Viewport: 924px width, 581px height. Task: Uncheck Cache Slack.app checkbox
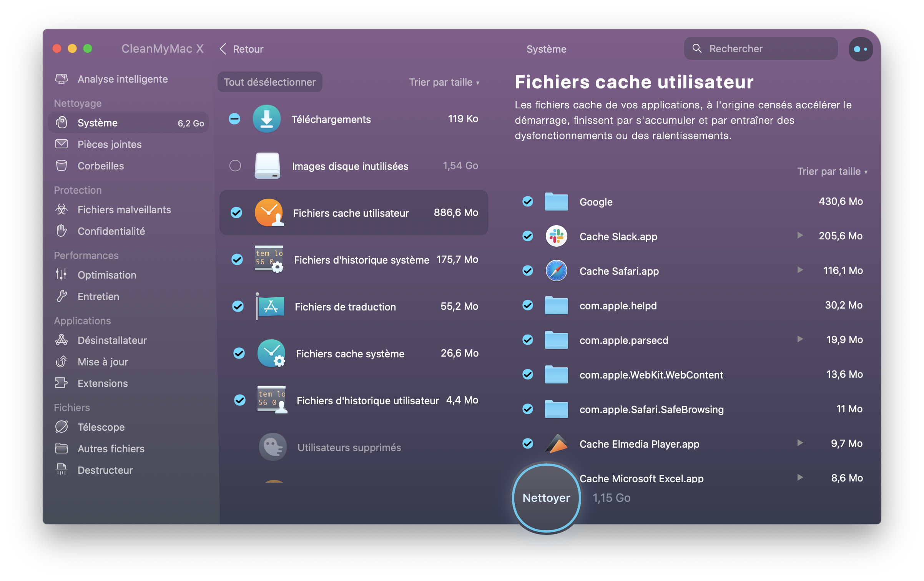528,236
